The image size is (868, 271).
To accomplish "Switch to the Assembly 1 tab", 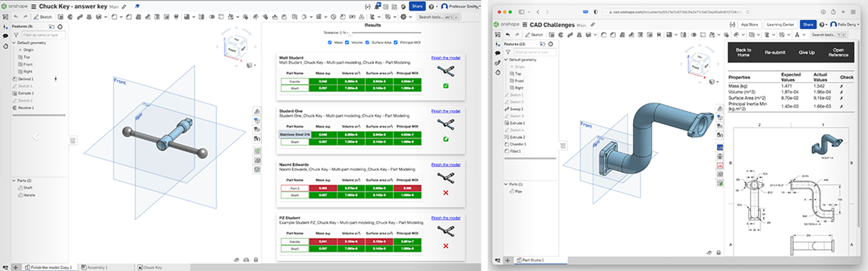I will pos(95,267).
